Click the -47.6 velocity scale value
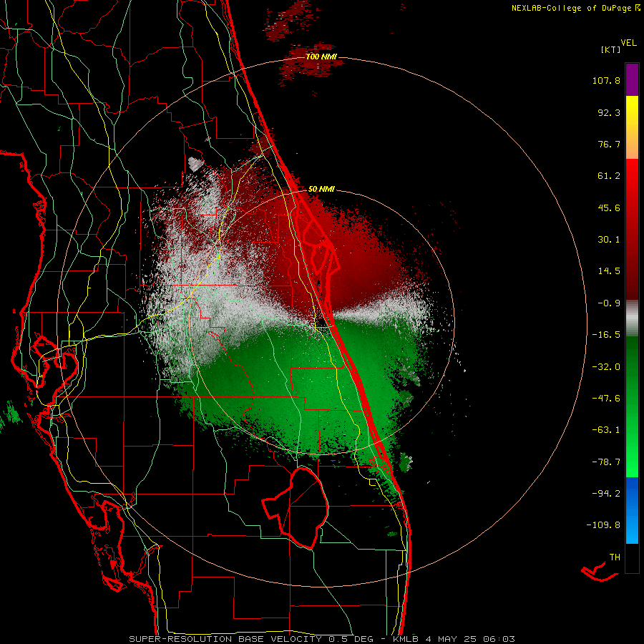Image resolution: width=644 pixels, height=644 pixels. [x=606, y=399]
